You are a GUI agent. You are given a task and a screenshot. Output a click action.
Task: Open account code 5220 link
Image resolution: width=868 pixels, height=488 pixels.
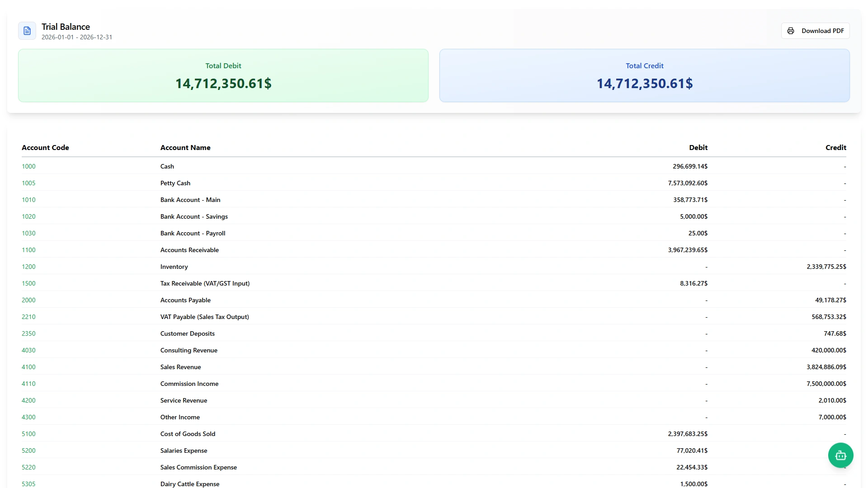[x=28, y=467]
